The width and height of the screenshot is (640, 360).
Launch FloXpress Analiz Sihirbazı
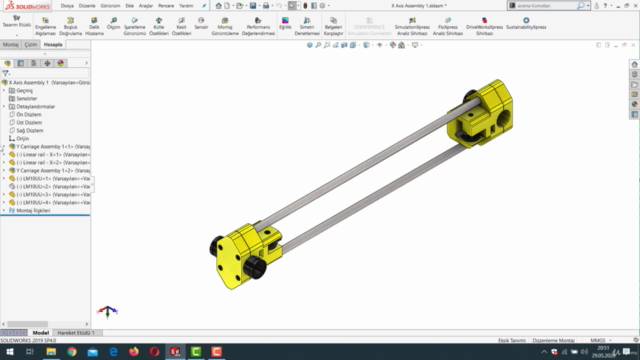point(448,27)
